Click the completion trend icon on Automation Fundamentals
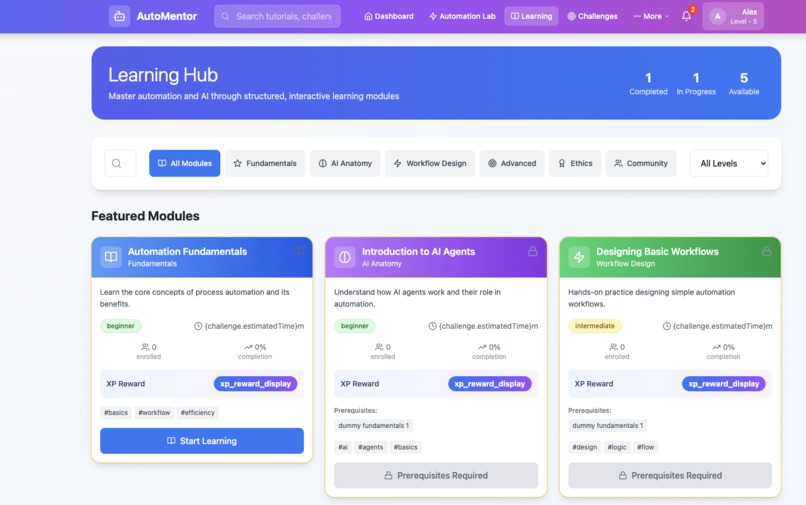Viewport: 806px width, 505px height. tap(248, 347)
